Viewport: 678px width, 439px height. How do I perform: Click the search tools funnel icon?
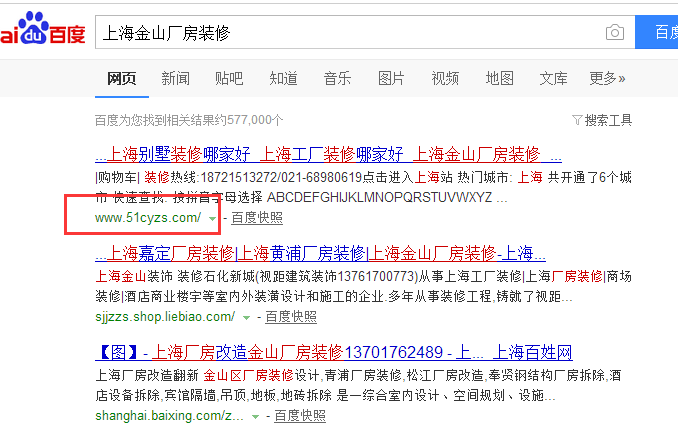[577, 120]
